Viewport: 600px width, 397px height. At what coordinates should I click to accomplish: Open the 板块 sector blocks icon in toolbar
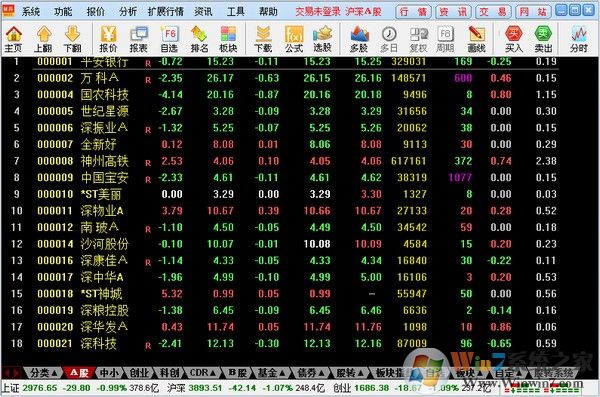(x=228, y=39)
